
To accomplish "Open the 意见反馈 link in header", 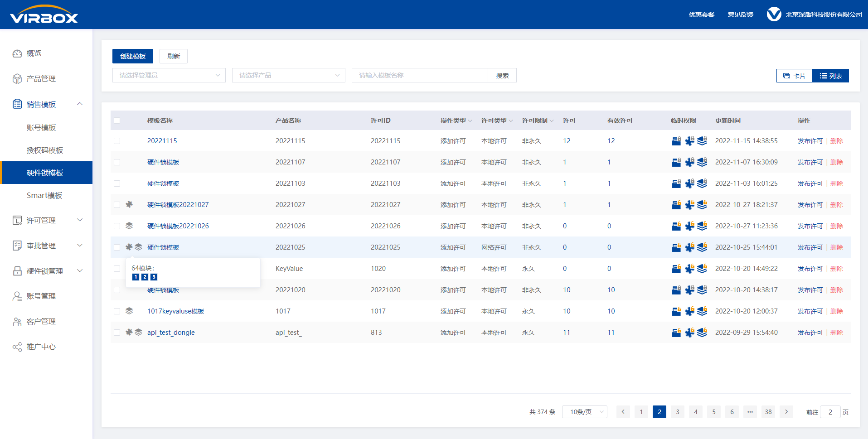I will (x=741, y=14).
